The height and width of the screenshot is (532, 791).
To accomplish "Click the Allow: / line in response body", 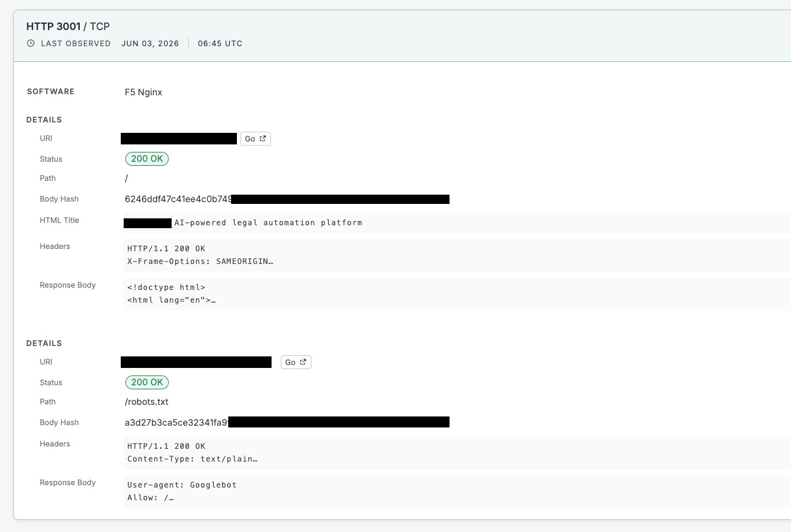I will tap(150, 497).
